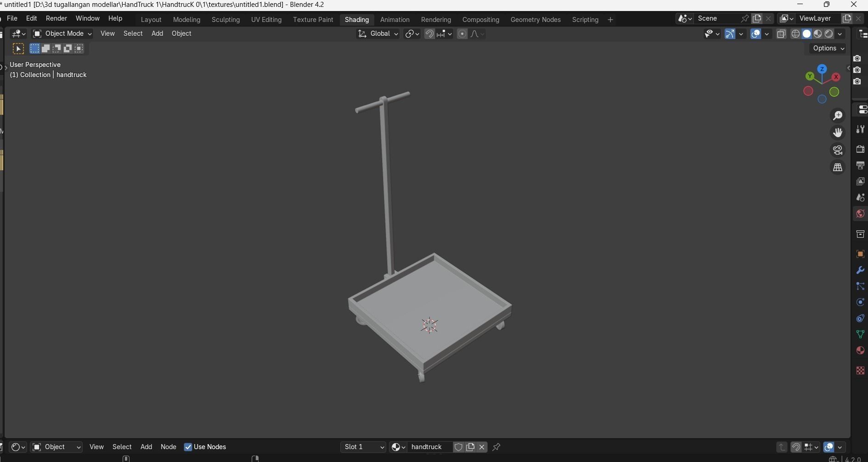The width and height of the screenshot is (868, 462).
Task: Add a new workspace with plus
Action: pyautogui.click(x=610, y=20)
